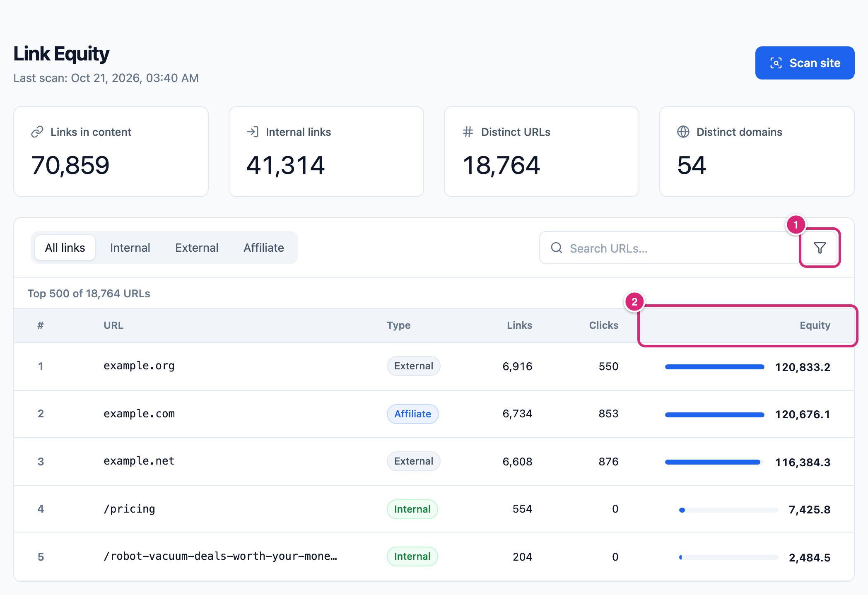Click the 18,764 distinct URLs value
This screenshot has width=868, height=595.
[501, 165]
